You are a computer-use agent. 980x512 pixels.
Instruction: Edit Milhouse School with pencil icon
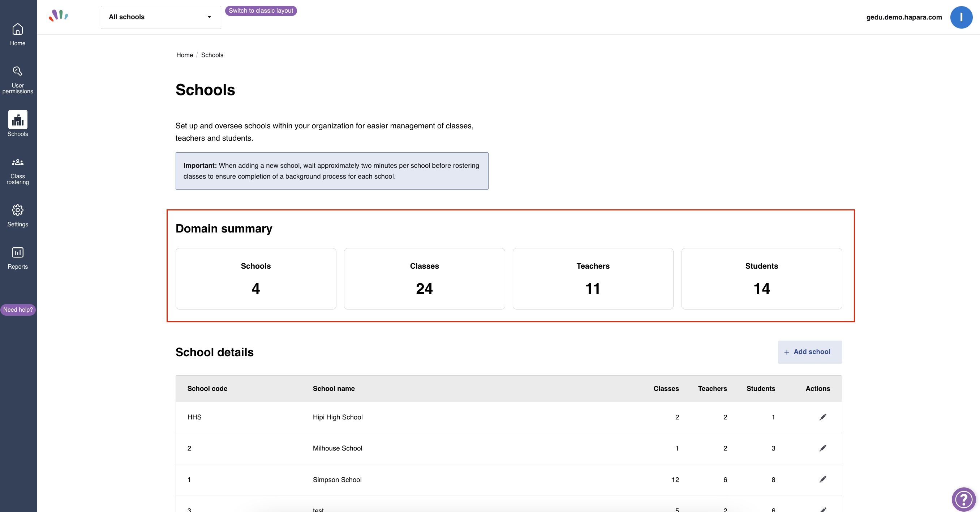pyautogui.click(x=822, y=448)
